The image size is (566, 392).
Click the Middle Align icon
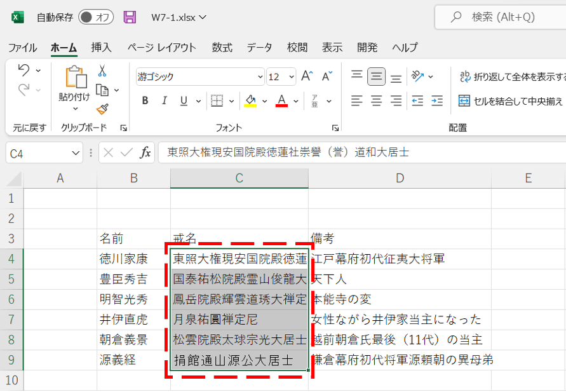tap(376, 76)
